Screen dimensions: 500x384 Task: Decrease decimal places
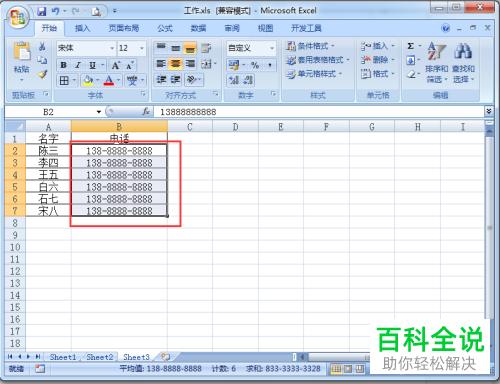(248, 80)
